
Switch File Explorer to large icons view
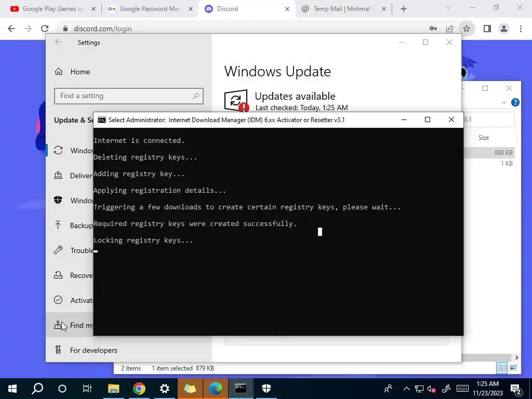coord(513,368)
